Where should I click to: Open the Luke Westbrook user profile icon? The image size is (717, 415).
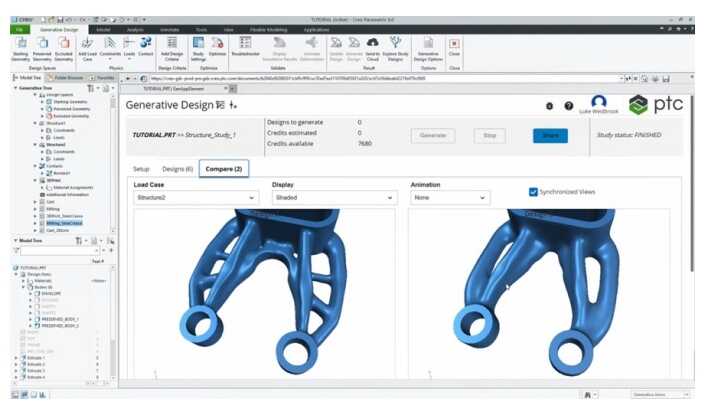pyautogui.click(x=599, y=101)
